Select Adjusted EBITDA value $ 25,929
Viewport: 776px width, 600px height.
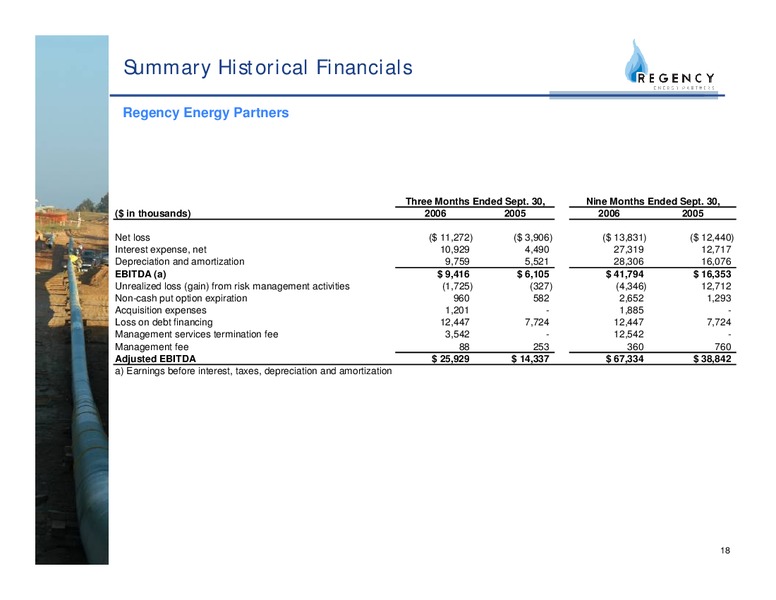coord(450,359)
